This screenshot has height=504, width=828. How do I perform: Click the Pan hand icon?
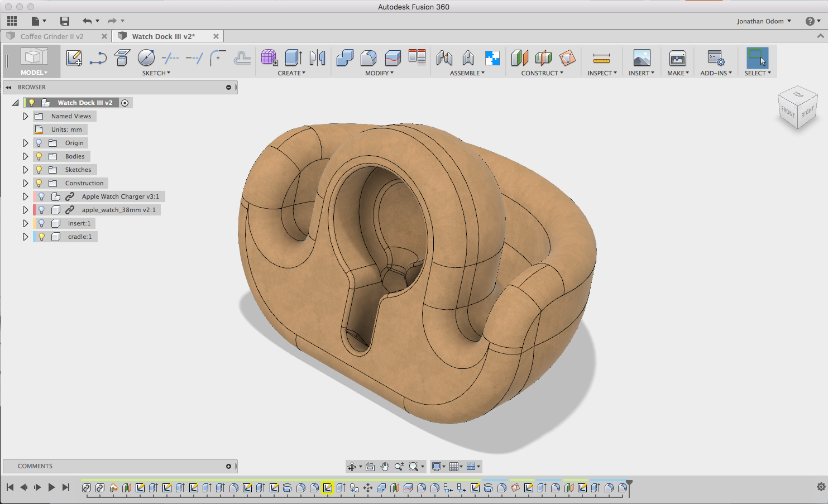click(x=385, y=467)
